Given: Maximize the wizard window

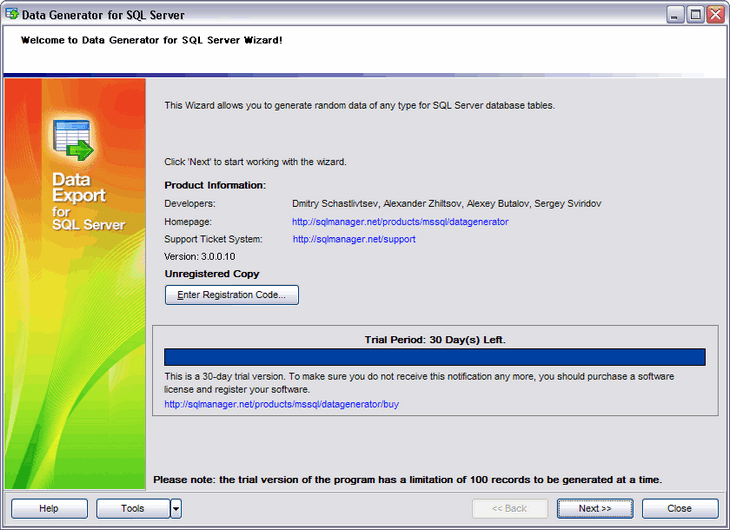Looking at the screenshot, I should point(696,14).
